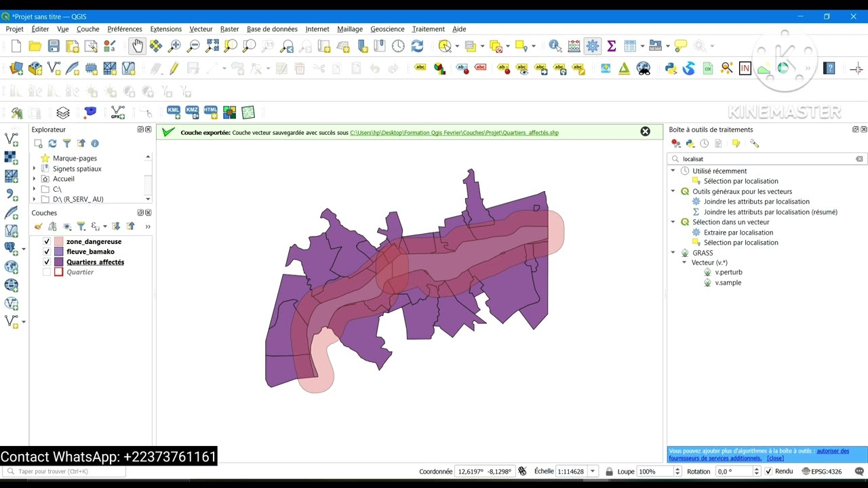Screen dimensions: 868x488
Task: Open the Processing Toolbox gear icon
Action: point(593,46)
